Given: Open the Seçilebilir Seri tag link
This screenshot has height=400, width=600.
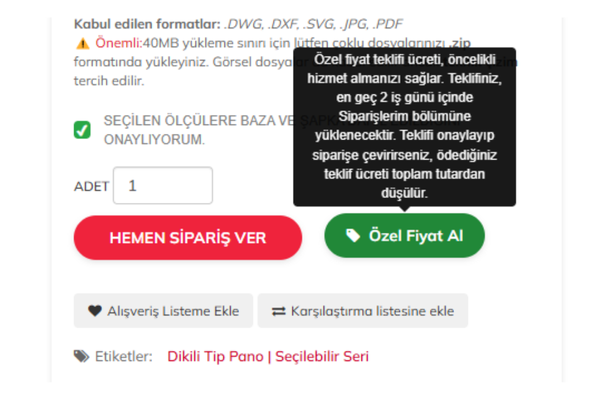Looking at the screenshot, I should click(322, 356).
